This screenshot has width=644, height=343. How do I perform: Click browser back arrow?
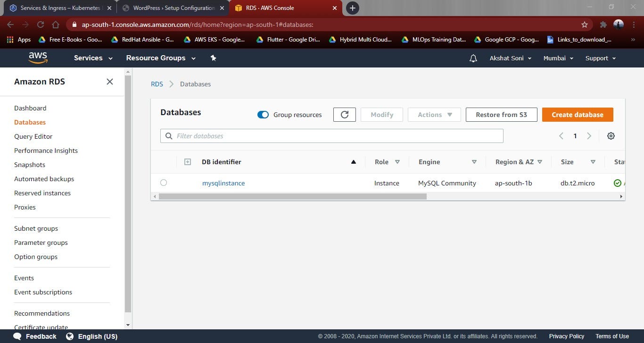pos(10,25)
